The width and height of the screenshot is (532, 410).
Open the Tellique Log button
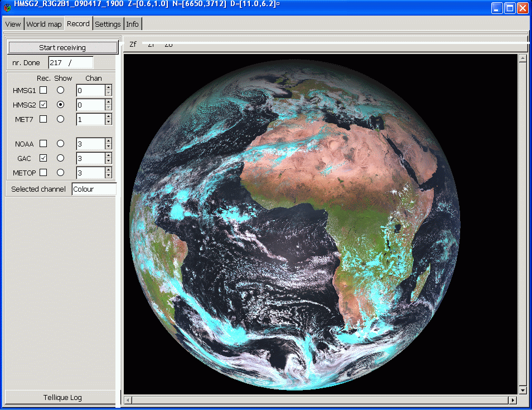[62, 397]
